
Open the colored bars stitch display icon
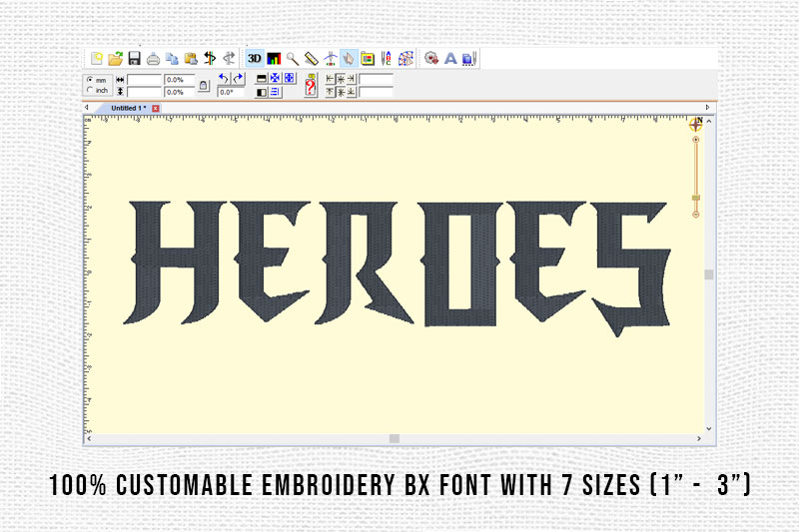274,59
